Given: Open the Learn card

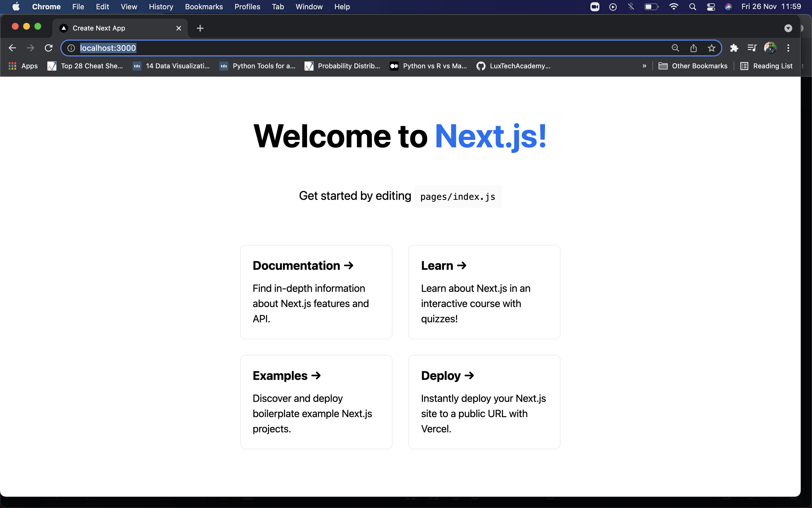Looking at the screenshot, I should tap(484, 292).
